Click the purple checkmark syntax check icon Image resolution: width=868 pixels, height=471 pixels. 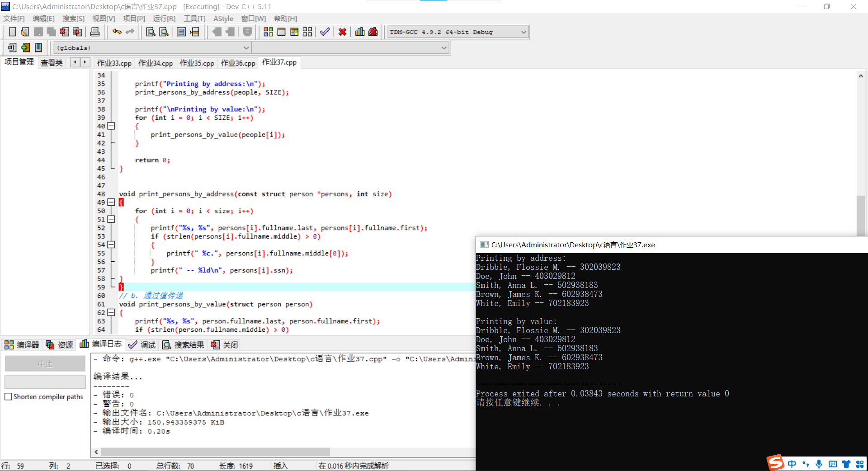pos(325,32)
